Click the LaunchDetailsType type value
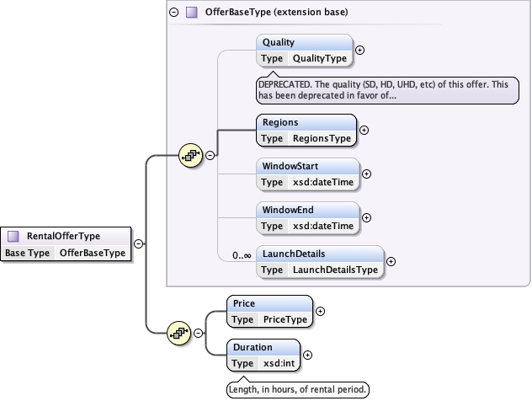The height and width of the screenshot is (401, 532). 335,270
